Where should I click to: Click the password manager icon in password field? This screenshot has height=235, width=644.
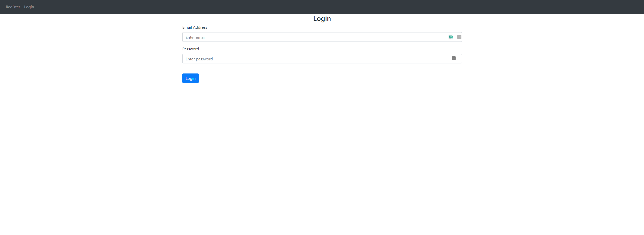point(454,58)
